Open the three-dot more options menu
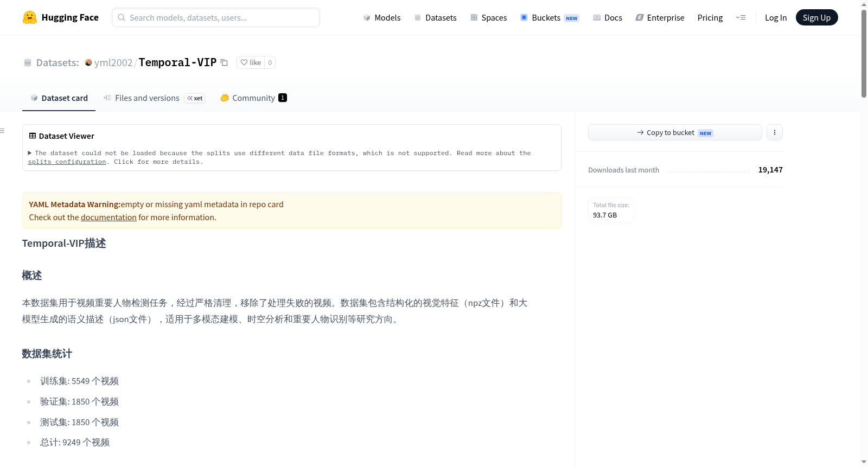The height and width of the screenshot is (467, 868). pyautogui.click(x=775, y=132)
